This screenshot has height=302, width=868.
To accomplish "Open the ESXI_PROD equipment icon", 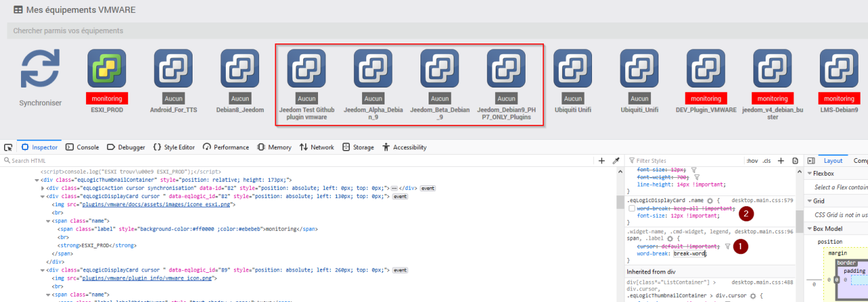I will 106,69.
